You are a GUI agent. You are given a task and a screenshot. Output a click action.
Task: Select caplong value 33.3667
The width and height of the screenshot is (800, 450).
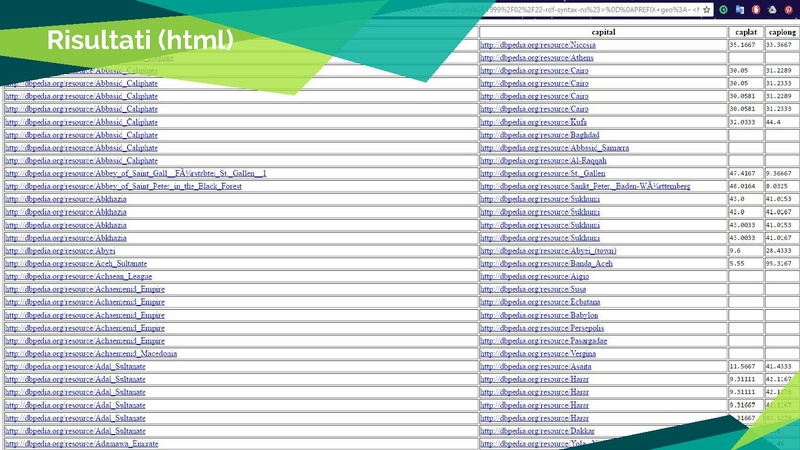[779, 45]
